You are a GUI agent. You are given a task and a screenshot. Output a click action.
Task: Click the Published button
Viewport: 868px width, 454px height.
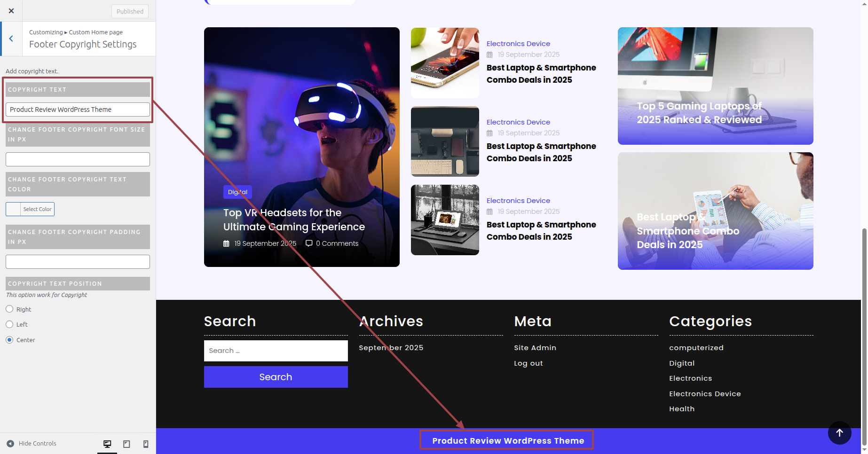pyautogui.click(x=130, y=11)
